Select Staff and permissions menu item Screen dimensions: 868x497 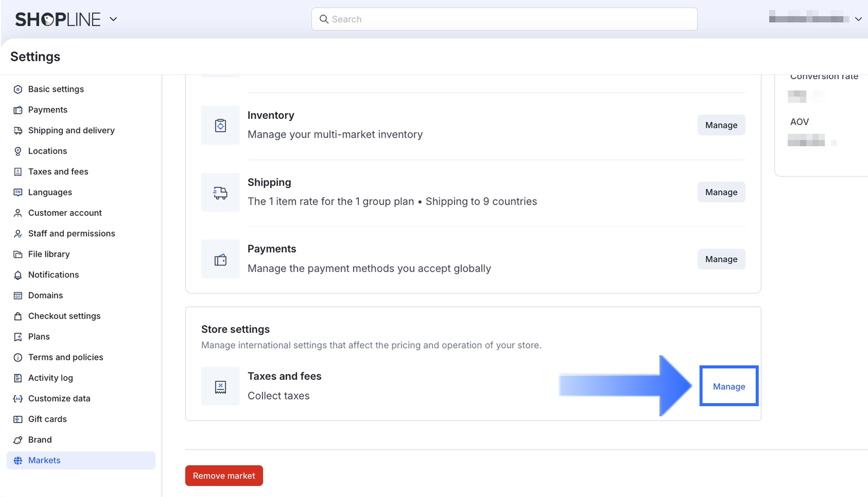(x=71, y=234)
